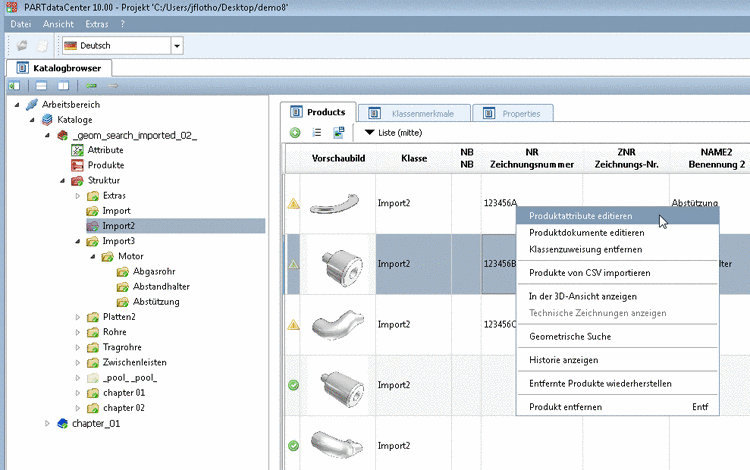This screenshot has width=750, height=470.
Task: Click the Attribute icon in the tree
Action: coord(77,150)
